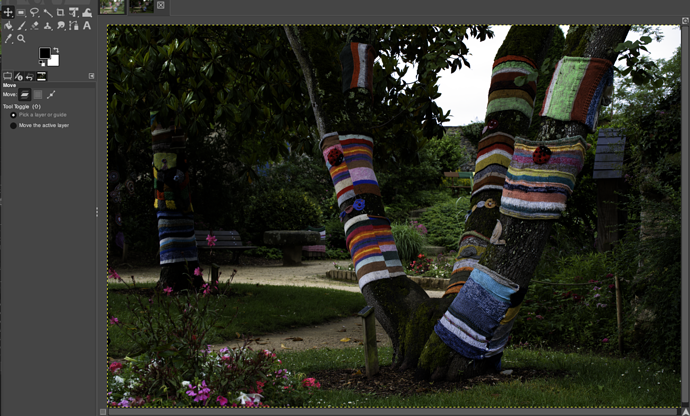Screen dimensions: 690x416
Task: Select the Fuzzy Select magic wand tool
Action: [48, 13]
